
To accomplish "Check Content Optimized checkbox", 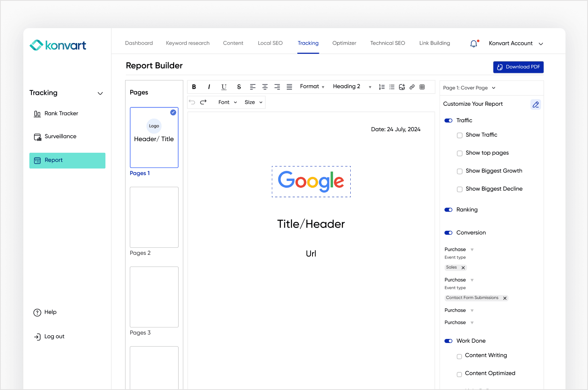I will (x=459, y=375).
